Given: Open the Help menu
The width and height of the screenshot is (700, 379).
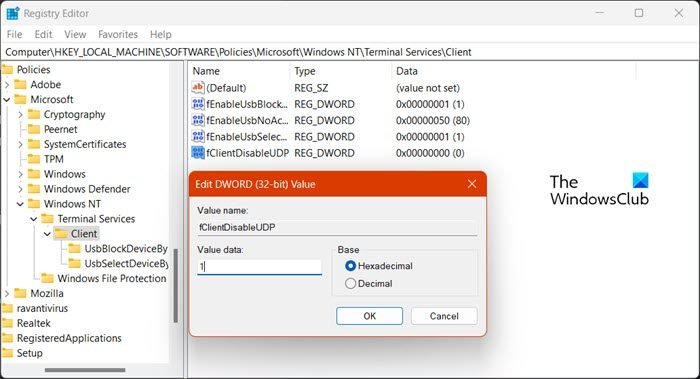Looking at the screenshot, I should [x=160, y=34].
